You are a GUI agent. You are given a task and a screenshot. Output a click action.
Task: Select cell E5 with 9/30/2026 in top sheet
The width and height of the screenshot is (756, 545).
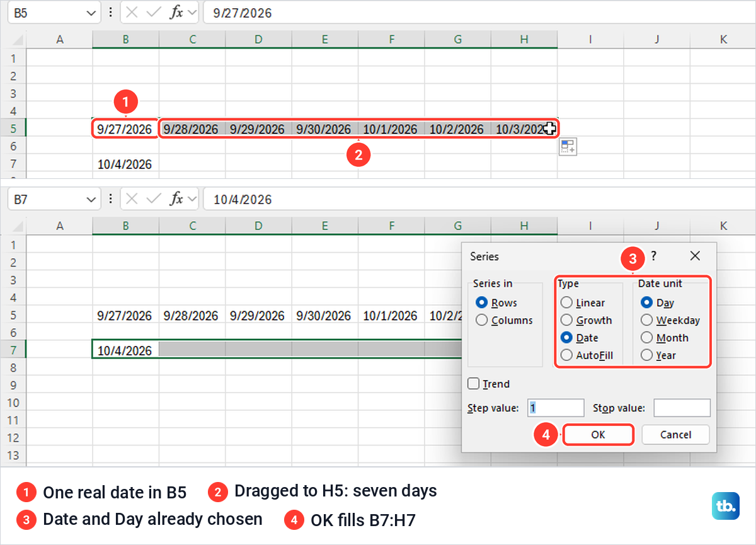tap(325, 129)
